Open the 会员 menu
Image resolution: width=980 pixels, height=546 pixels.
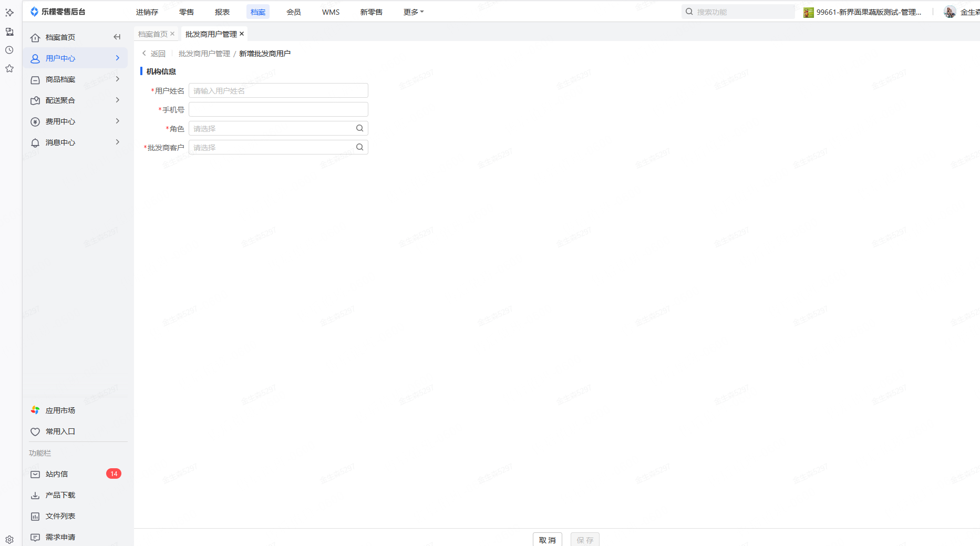point(294,12)
